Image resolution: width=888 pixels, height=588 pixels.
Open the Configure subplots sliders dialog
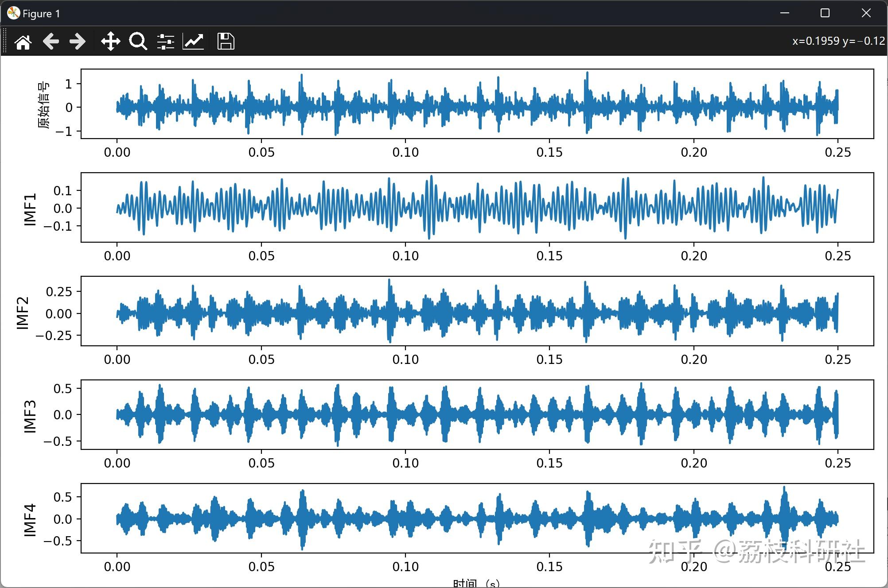tap(165, 42)
